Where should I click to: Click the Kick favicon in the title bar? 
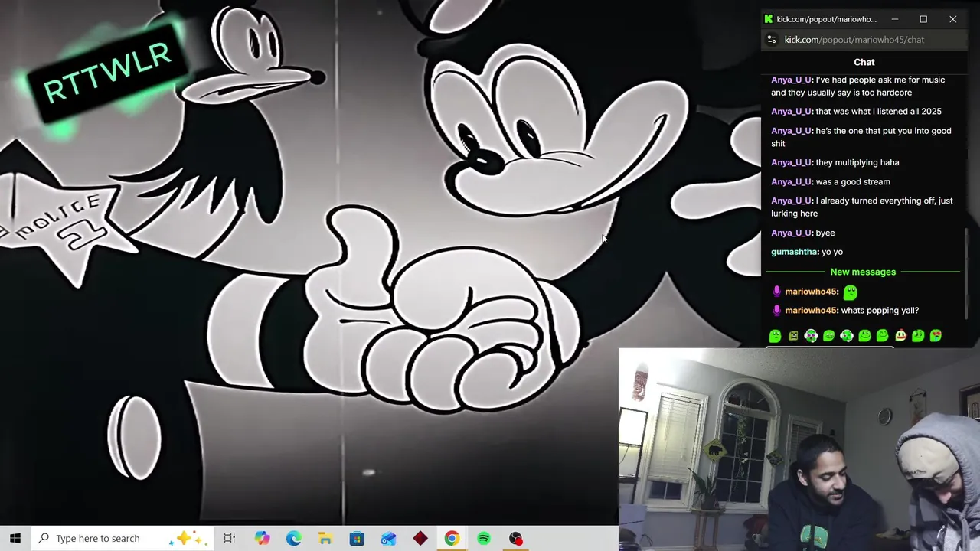click(769, 19)
